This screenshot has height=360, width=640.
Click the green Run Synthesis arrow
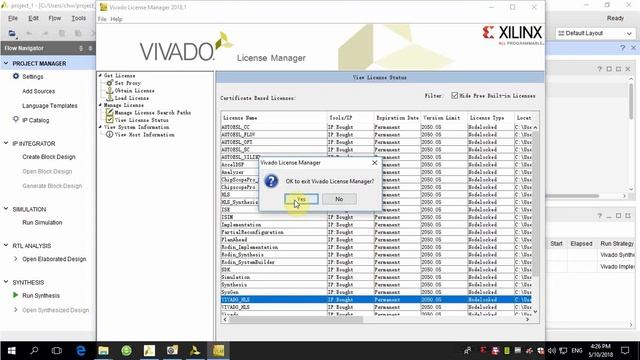(x=16, y=295)
